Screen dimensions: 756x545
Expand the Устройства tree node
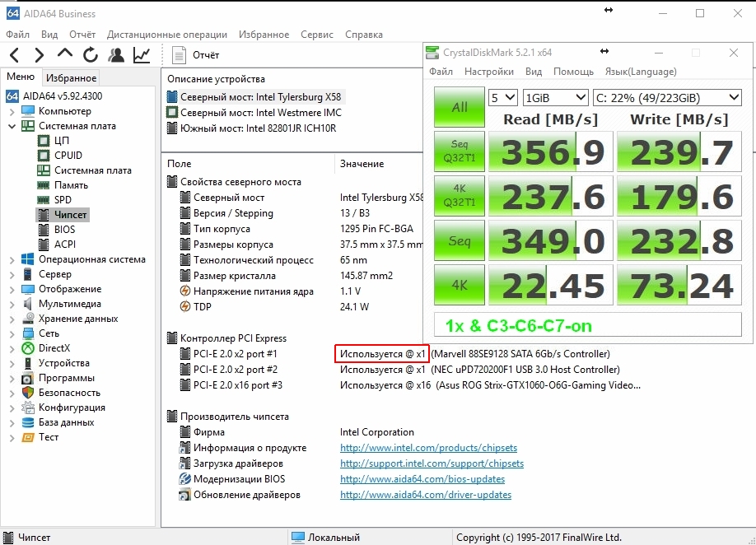(12, 363)
